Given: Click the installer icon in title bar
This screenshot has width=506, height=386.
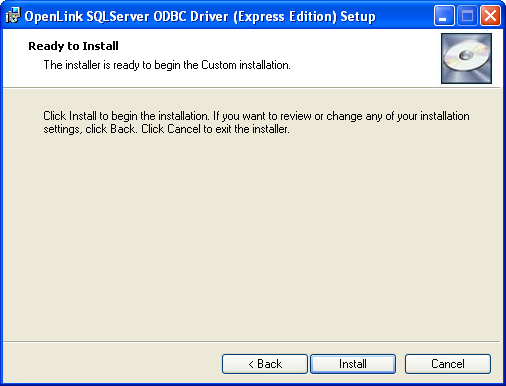Looking at the screenshot, I should [x=13, y=16].
